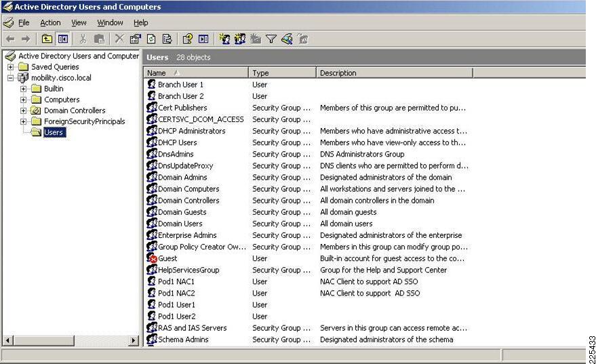Toggle the Action Pane icon
Viewport: 596px width, 364px height.
(x=203, y=39)
